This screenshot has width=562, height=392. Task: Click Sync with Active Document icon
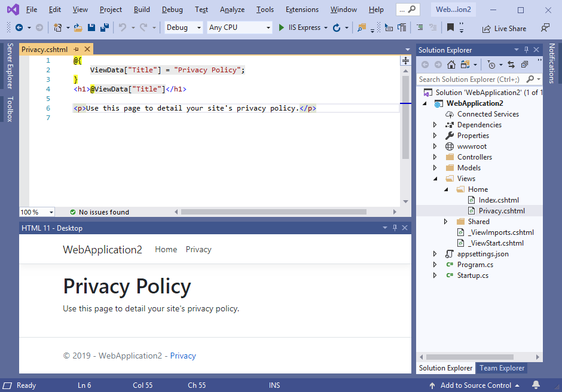point(511,65)
